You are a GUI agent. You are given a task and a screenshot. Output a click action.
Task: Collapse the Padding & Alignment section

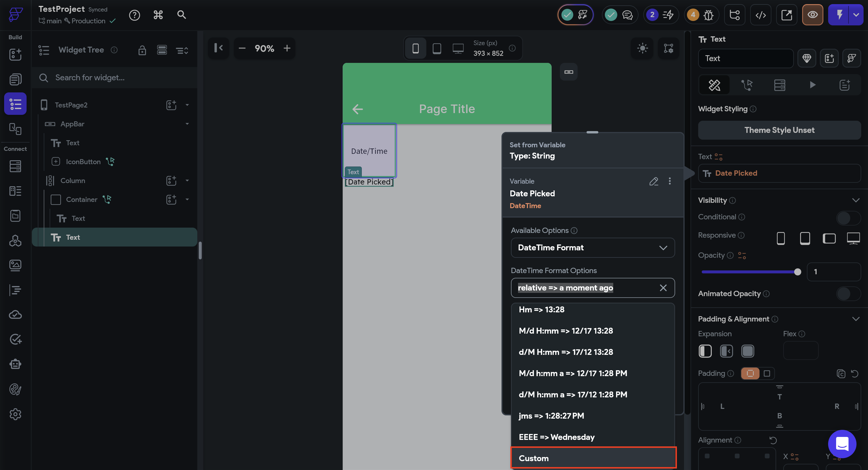tap(855, 319)
